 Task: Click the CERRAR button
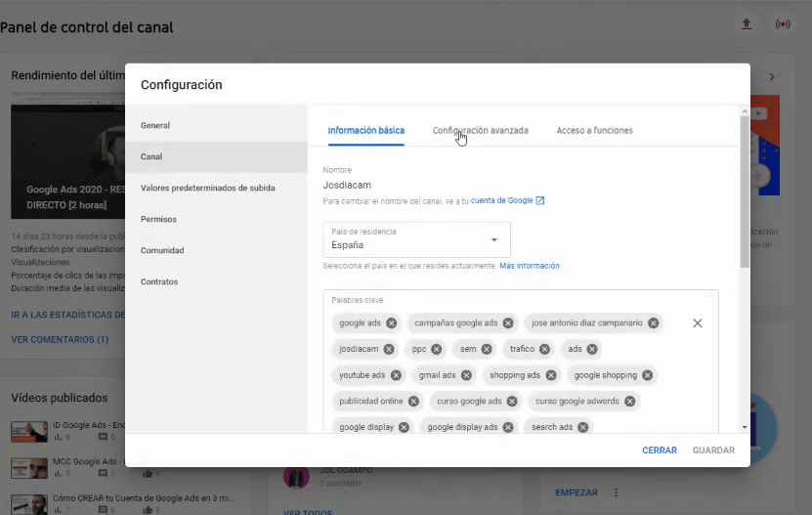coord(660,451)
